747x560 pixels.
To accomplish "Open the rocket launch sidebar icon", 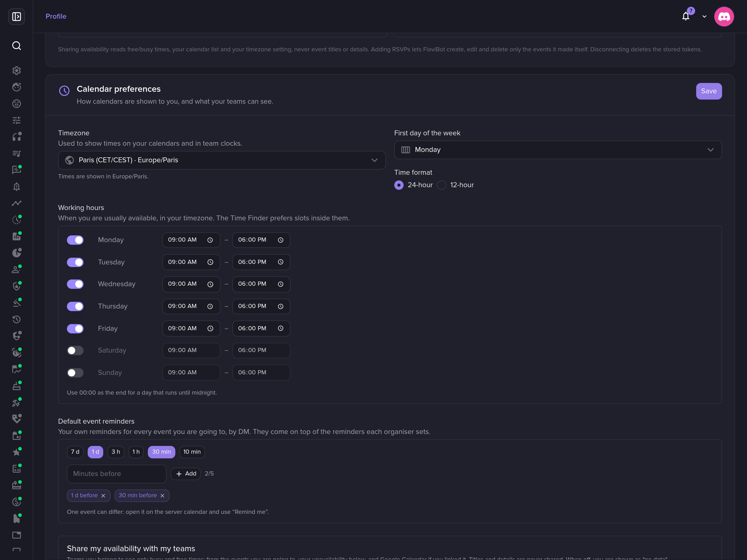I will pos(17,402).
